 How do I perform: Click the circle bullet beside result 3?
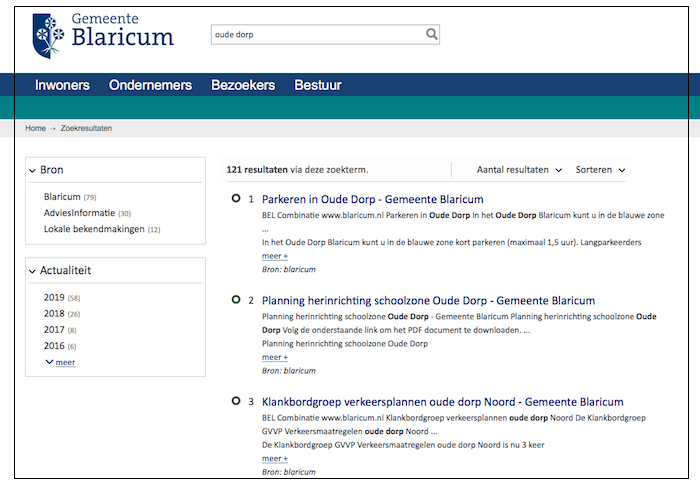[x=236, y=401]
